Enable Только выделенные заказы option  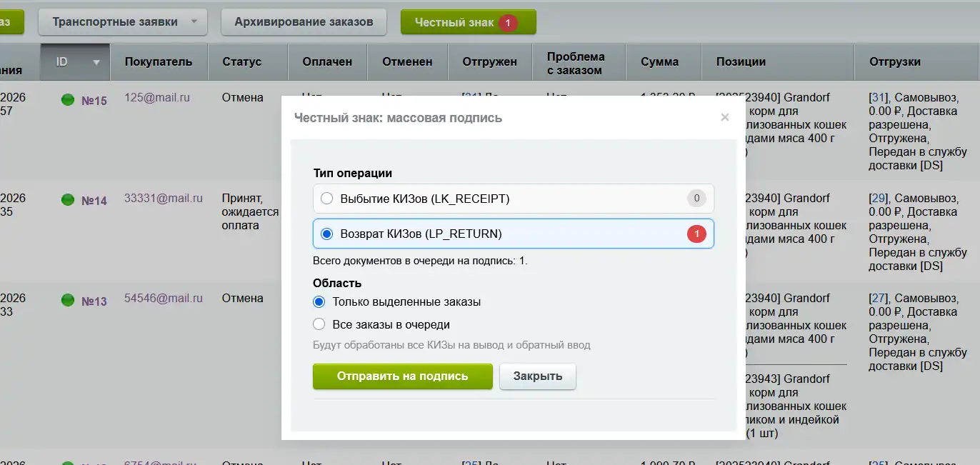pyautogui.click(x=319, y=301)
